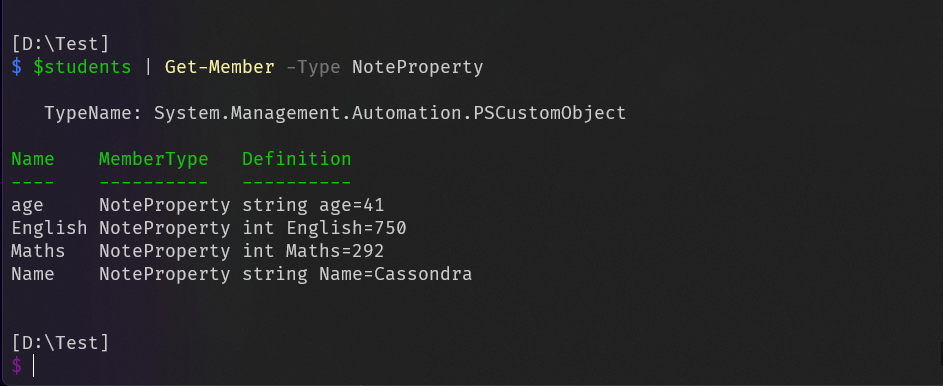
Task: Click the Get-Member cmdlet text
Action: click(220, 67)
